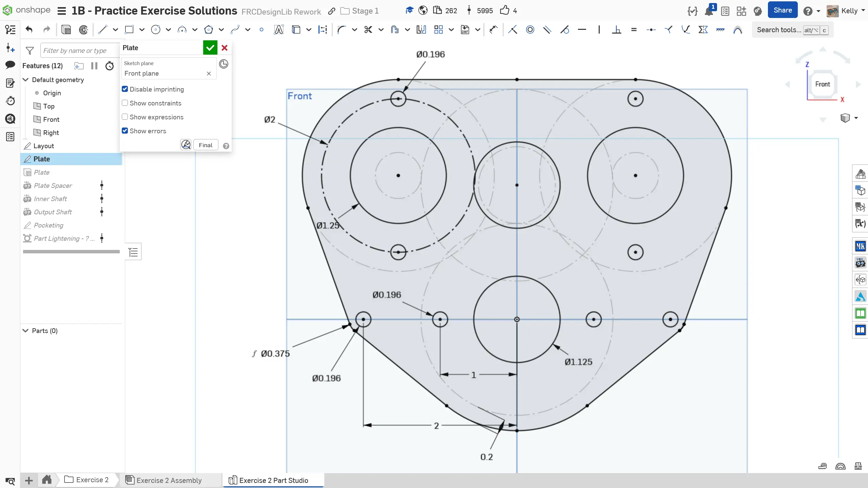Viewport: 868px width, 488px height.
Task: Click the Sketch Text tool icon
Action: point(278,30)
